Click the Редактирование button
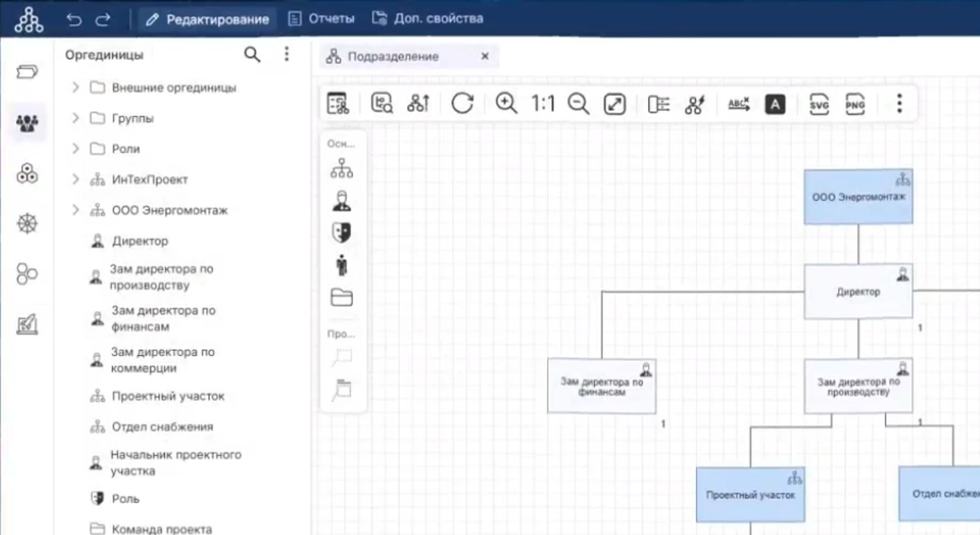Image resolution: width=980 pixels, height=535 pixels. tap(208, 19)
